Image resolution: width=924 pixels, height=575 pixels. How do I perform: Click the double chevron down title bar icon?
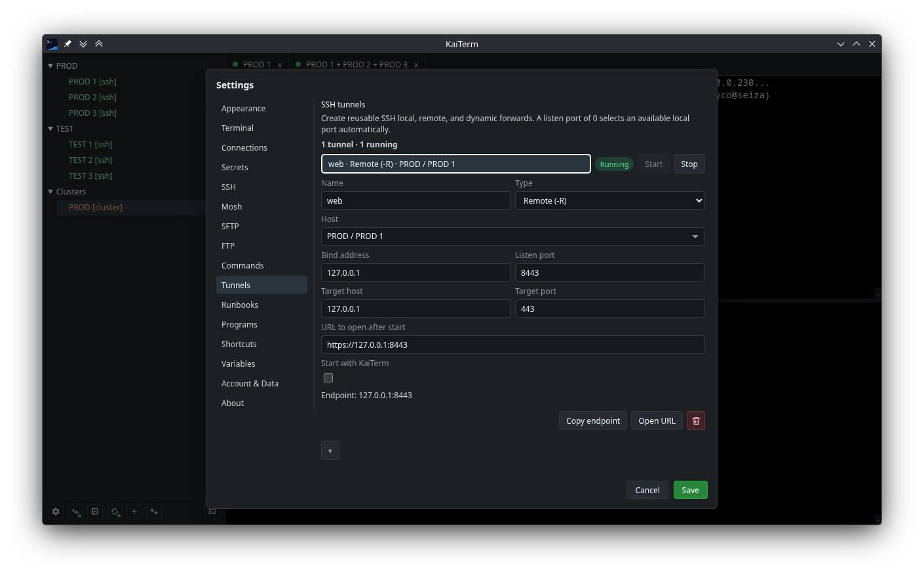(x=83, y=44)
